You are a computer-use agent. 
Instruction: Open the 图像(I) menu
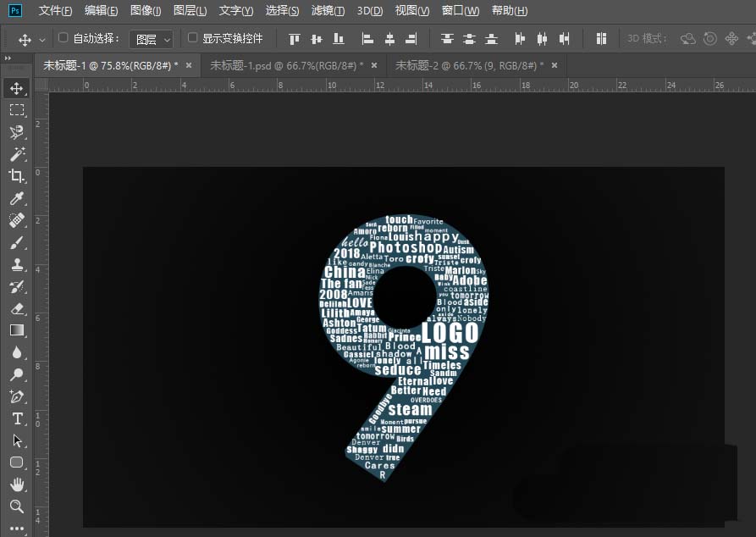[x=146, y=11]
